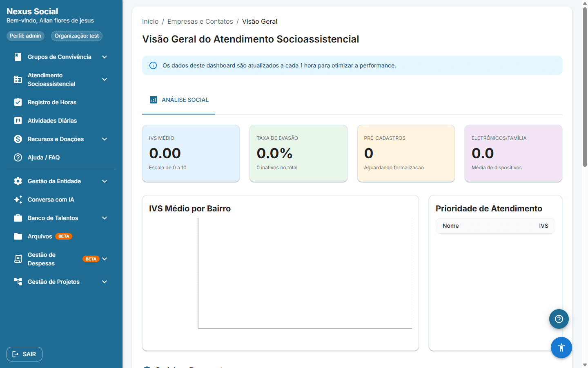Click the Taxa de Evasão card
This screenshot has height=368, width=588.
tap(298, 153)
